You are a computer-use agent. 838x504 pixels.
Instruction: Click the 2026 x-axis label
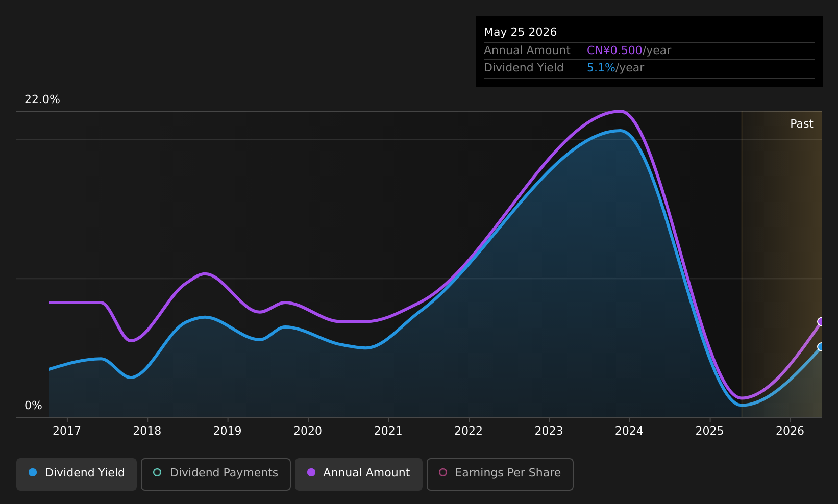pos(790,431)
